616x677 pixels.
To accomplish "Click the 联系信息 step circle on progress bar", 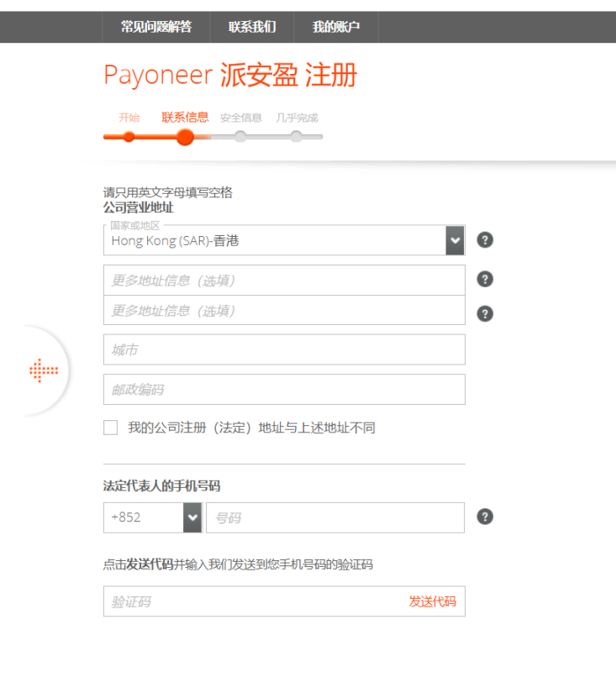I will tap(185, 137).
